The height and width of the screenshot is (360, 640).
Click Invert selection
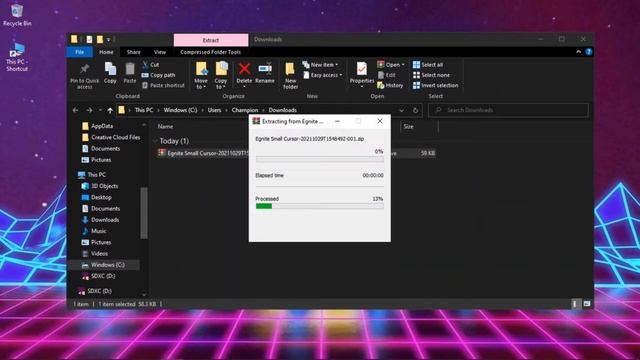pyautogui.click(x=435, y=85)
